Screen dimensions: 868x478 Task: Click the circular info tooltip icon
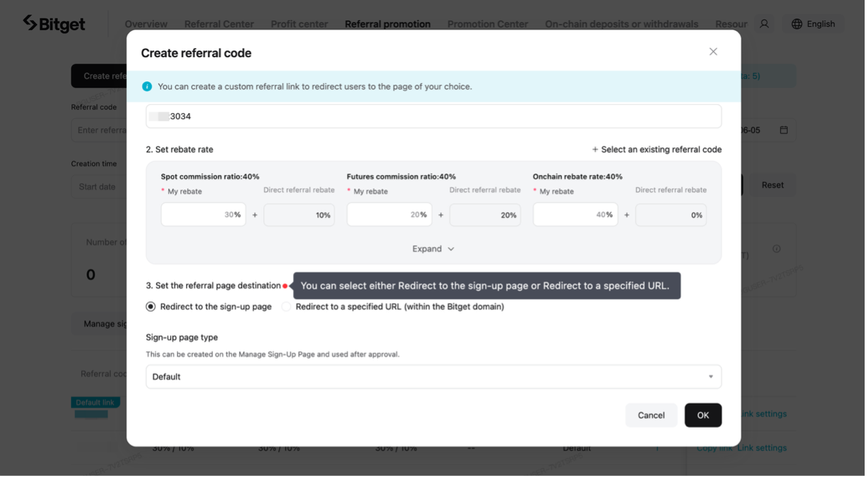777,249
